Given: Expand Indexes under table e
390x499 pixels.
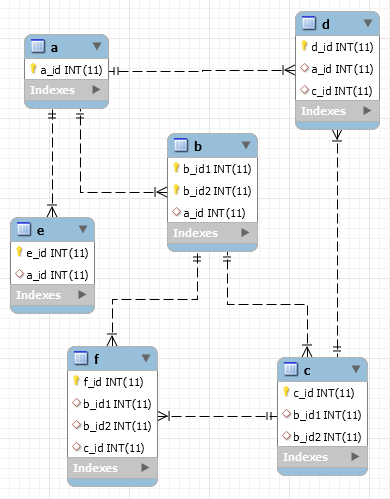Looking at the screenshot, I should click(82, 294).
